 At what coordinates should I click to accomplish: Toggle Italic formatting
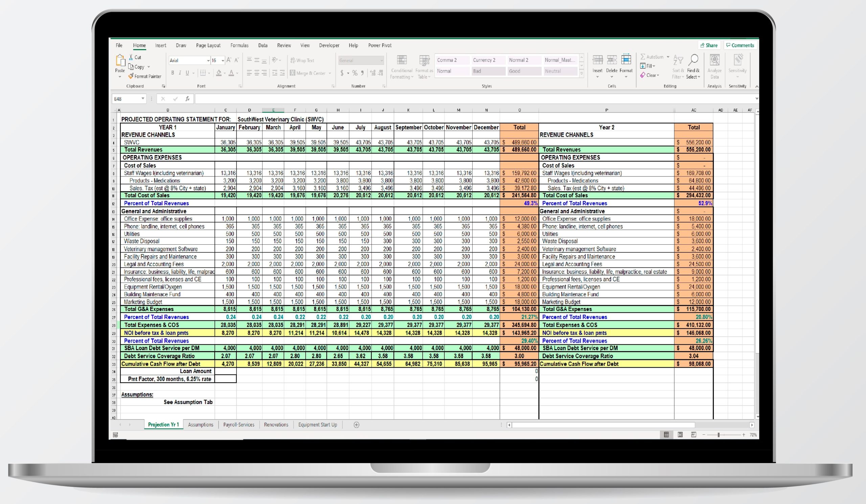pyautogui.click(x=180, y=73)
